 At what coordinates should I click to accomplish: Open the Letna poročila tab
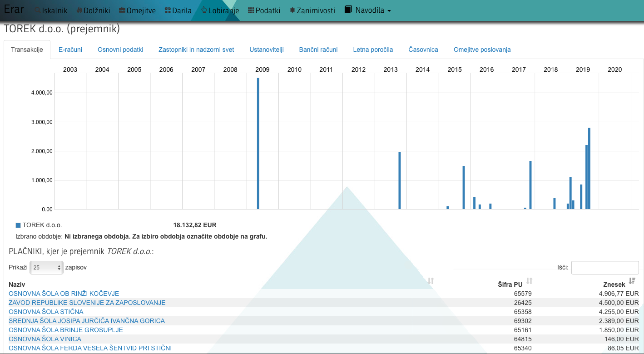(x=373, y=50)
